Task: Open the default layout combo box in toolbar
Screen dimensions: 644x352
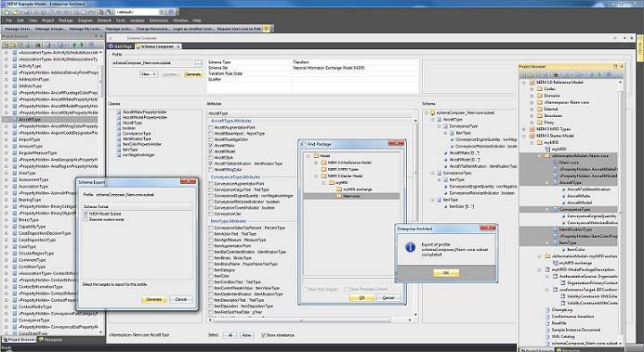Action: (x=139, y=12)
